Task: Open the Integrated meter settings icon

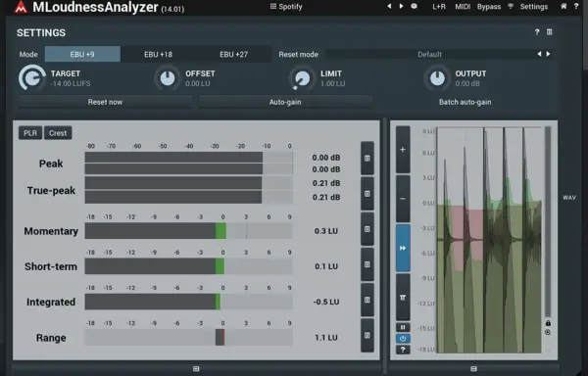Action: pyautogui.click(x=367, y=300)
